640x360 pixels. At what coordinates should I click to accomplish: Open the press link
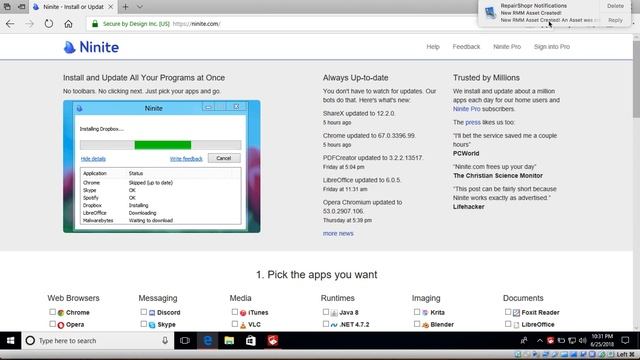473,122
